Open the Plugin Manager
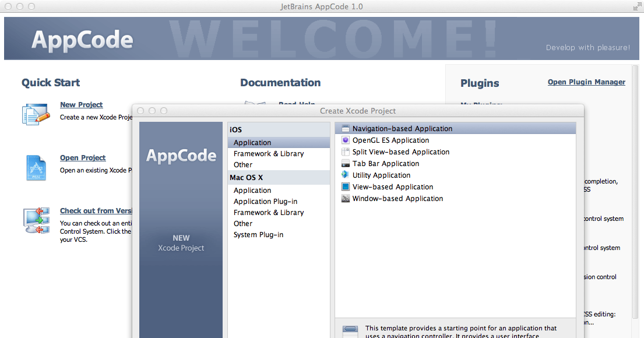Image resolution: width=644 pixels, height=338 pixels. click(x=586, y=82)
